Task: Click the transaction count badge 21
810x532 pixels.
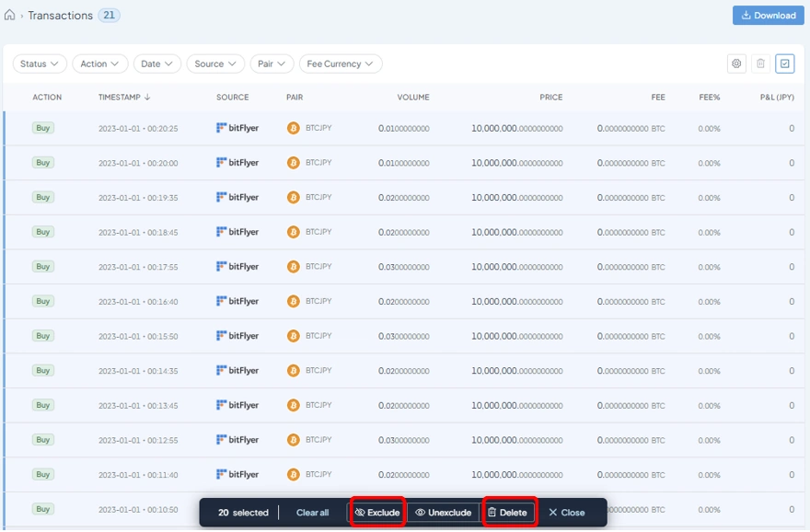Action: coord(109,15)
